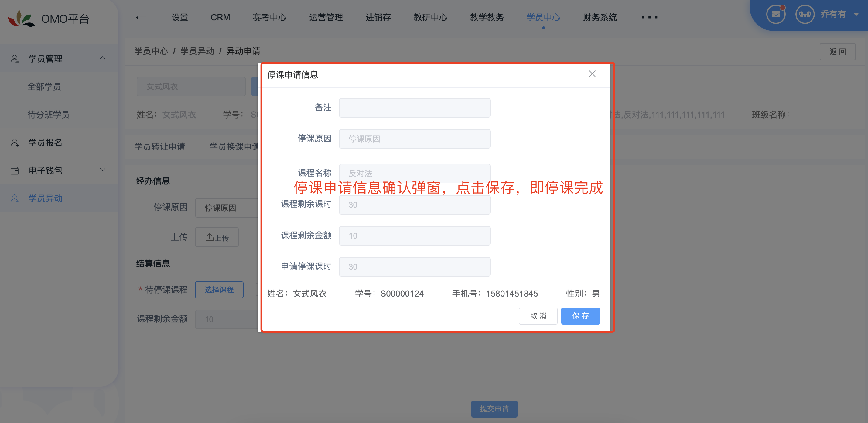This screenshot has height=423, width=868.
Task: Go to 学员报名 in sidebar
Action: tap(46, 143)
